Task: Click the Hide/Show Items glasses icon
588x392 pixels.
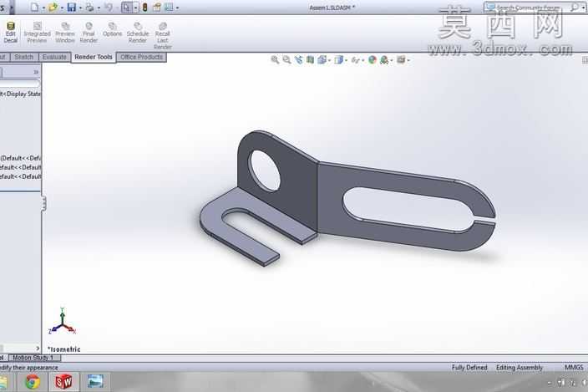Action: point(355,60)
